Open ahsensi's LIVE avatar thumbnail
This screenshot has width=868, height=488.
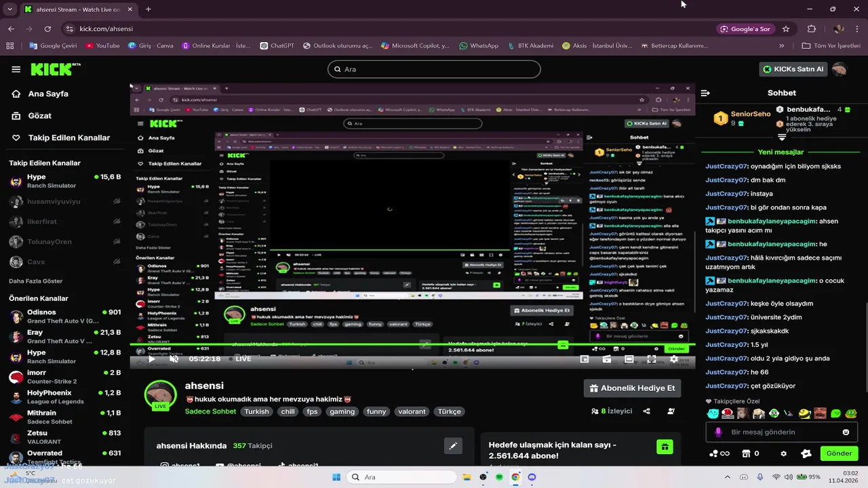(x=161, y=394)
